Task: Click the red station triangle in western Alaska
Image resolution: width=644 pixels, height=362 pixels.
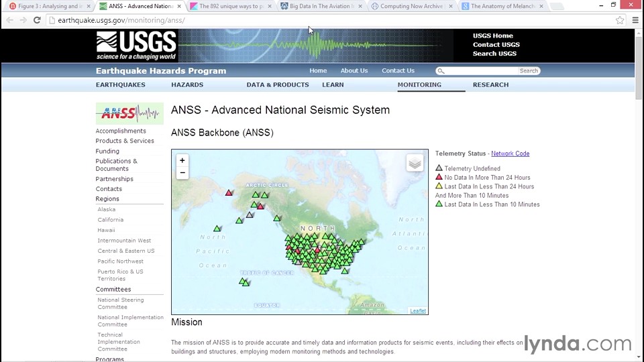Action: coord(229,192)
